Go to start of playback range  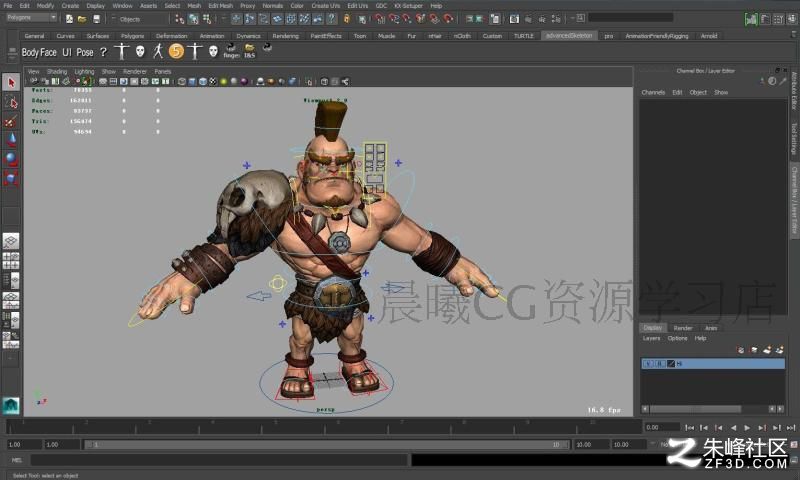[689, 427]
